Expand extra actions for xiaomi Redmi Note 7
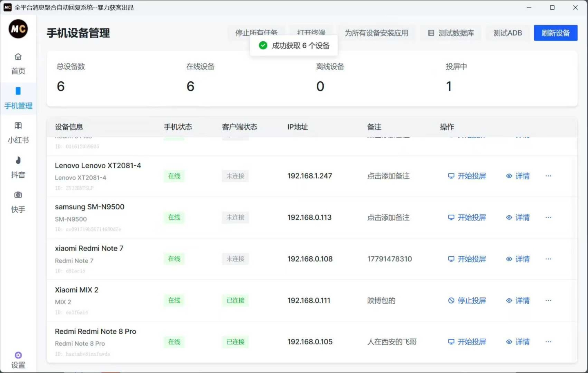This screenshot has height=373, width=588. [x=548, y=259]
